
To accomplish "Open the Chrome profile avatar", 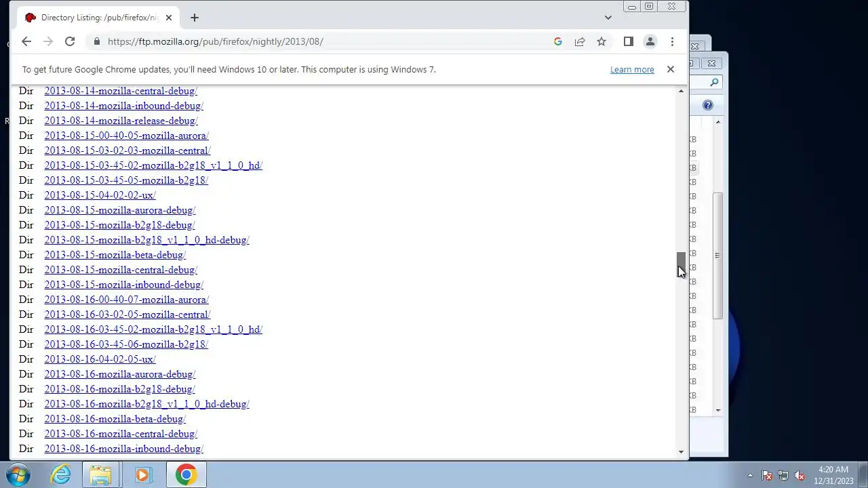I will point(650,41).
